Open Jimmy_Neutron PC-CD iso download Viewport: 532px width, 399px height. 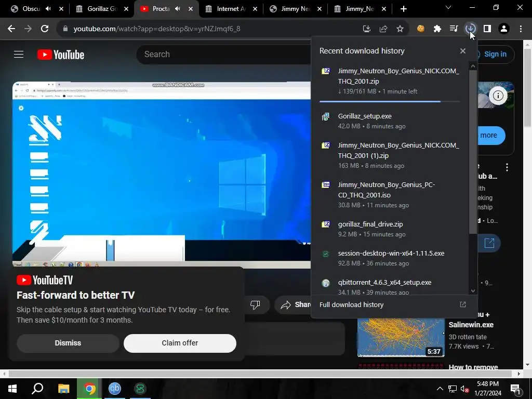point(390,195)
